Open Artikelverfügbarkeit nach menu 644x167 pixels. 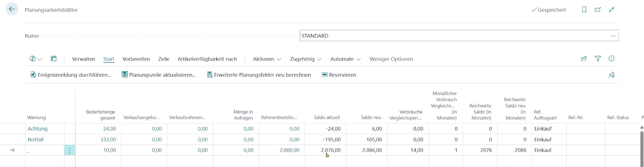207,59
